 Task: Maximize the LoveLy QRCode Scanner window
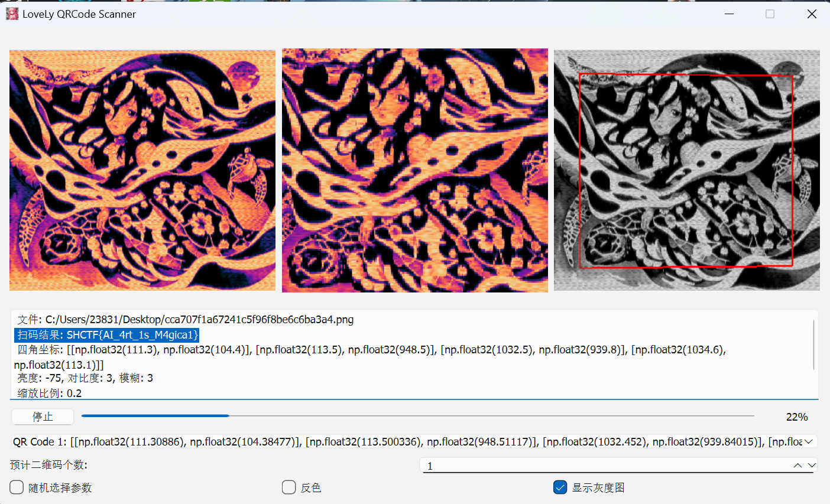(x=770, y=14)
